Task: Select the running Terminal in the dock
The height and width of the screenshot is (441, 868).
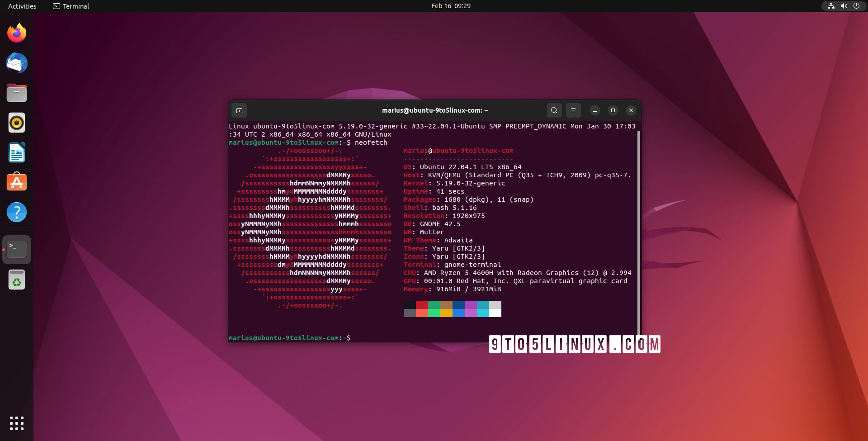Action: pyautogui.click(x=17, y=249)
